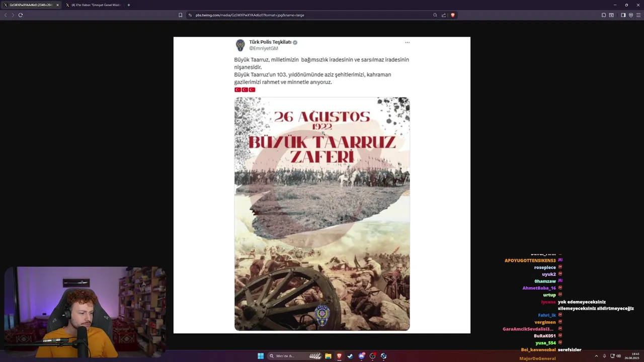Click chat username rosepiece
This screenshot has height=362, width=644.
(x=545, y=267)
